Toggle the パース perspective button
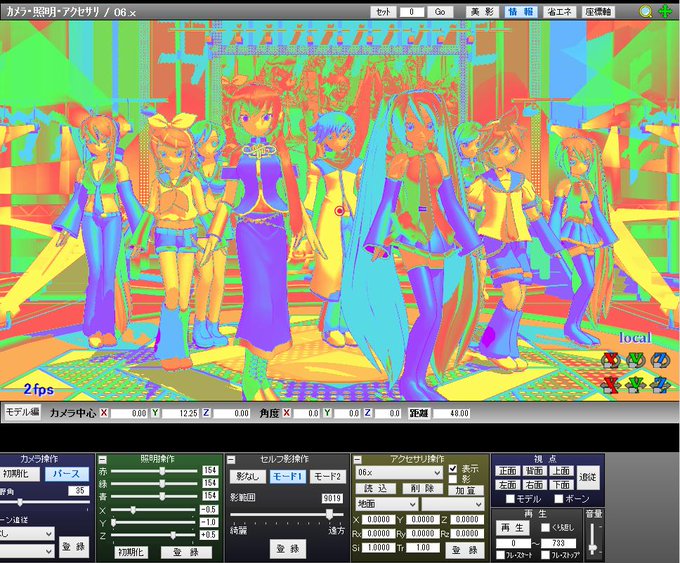 click(67, 474)
